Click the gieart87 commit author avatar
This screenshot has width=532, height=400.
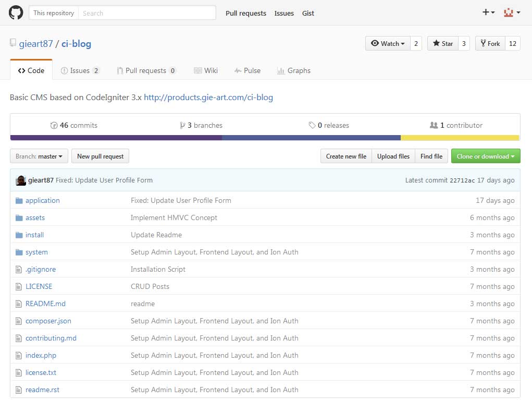click(21, 180)
